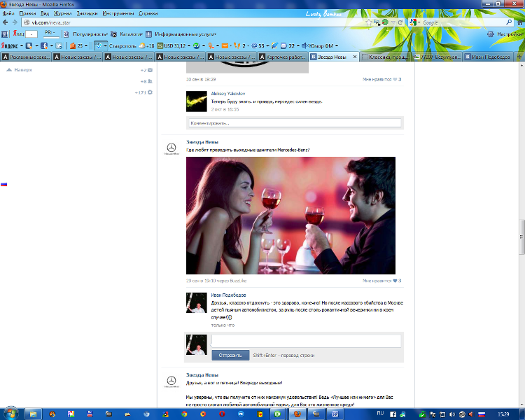Open Звезда Невы link above wine photo
This screenshot has width=525, height=420.
202,142
